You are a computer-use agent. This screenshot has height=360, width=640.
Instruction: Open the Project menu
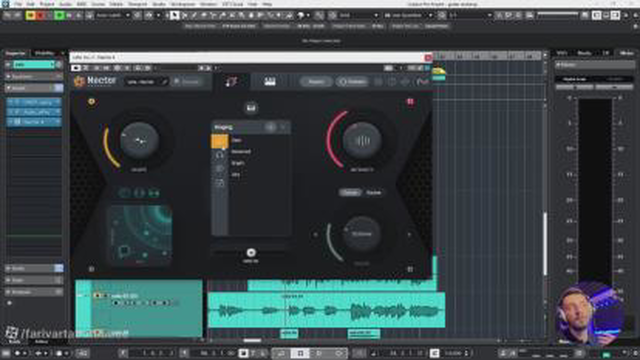[x=47, y=4]
